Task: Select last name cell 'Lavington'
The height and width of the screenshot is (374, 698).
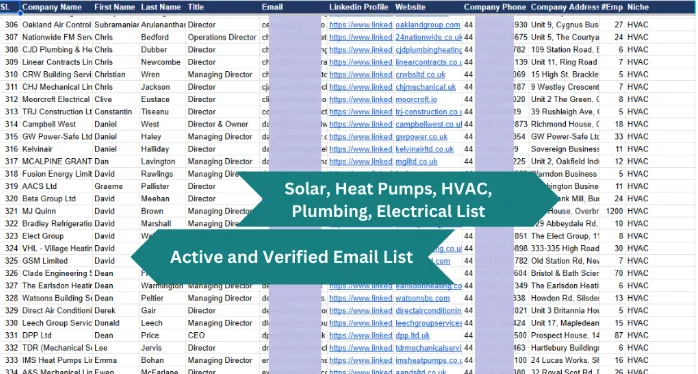Action: pyautogui.click(x=158, y=162)
